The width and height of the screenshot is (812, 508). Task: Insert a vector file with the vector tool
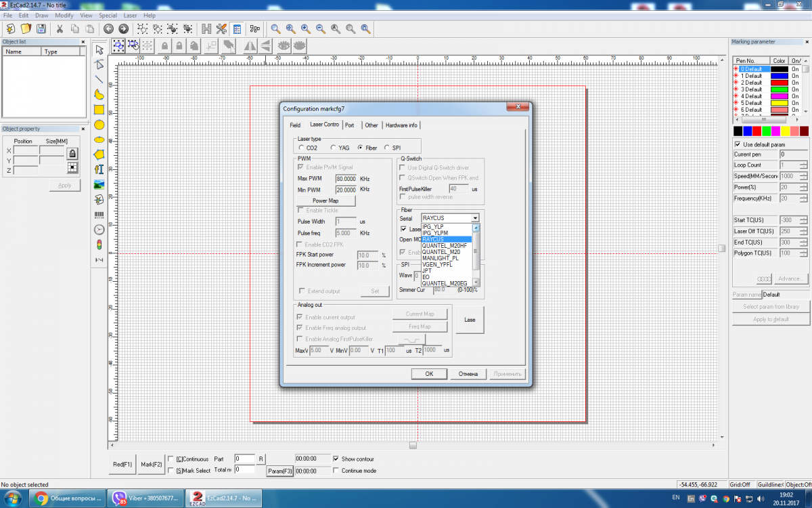coord(99,199)
